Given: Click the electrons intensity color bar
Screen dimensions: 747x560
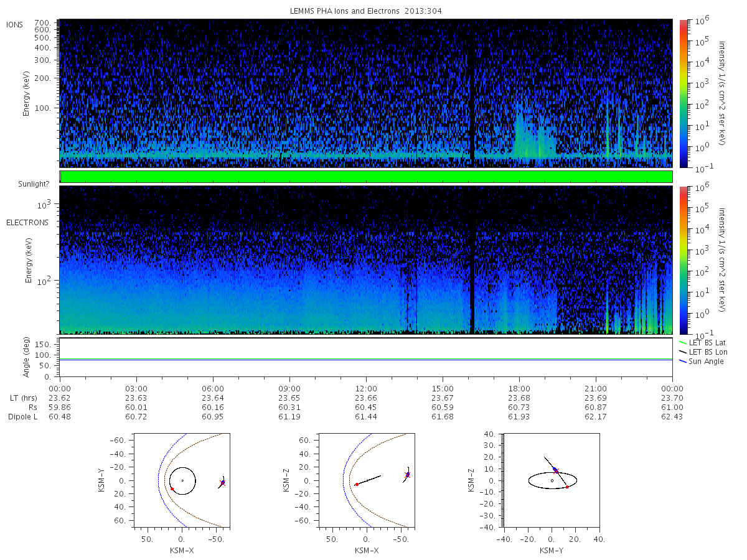Looking at the screenshot, I should click(683, 260).
